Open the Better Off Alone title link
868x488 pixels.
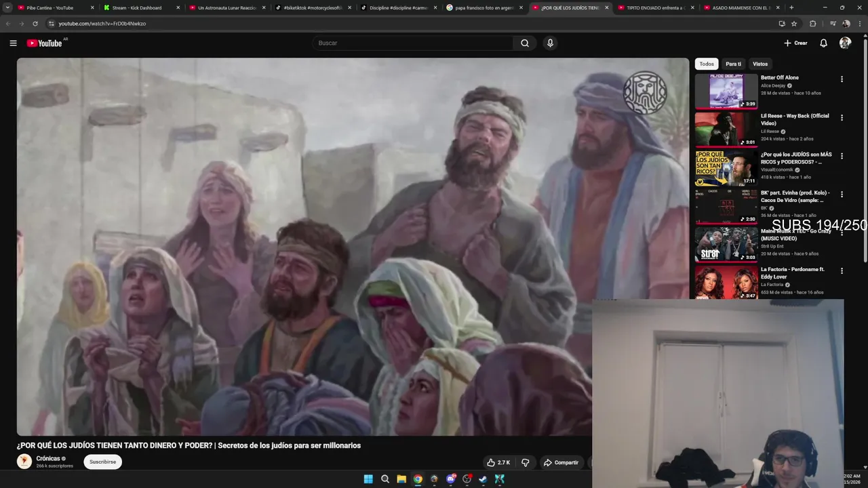tap(780, 77)
